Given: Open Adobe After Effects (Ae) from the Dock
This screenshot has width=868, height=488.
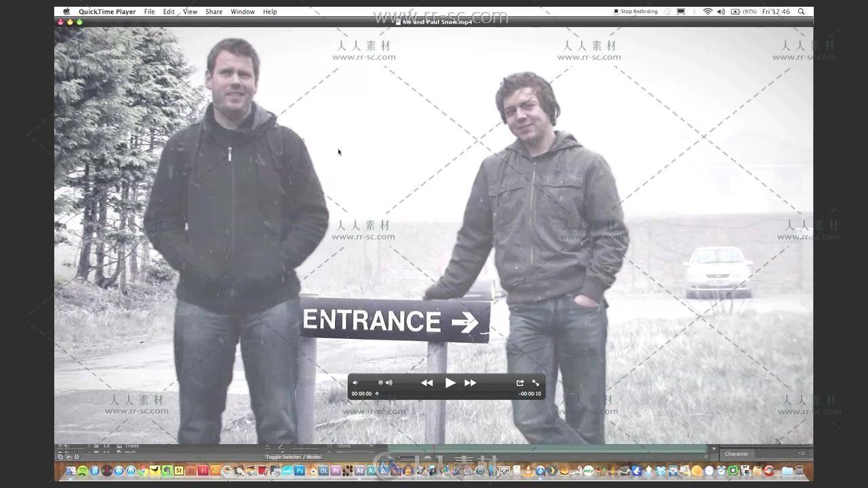Looking at the screenshot, I should pos(359,470).
